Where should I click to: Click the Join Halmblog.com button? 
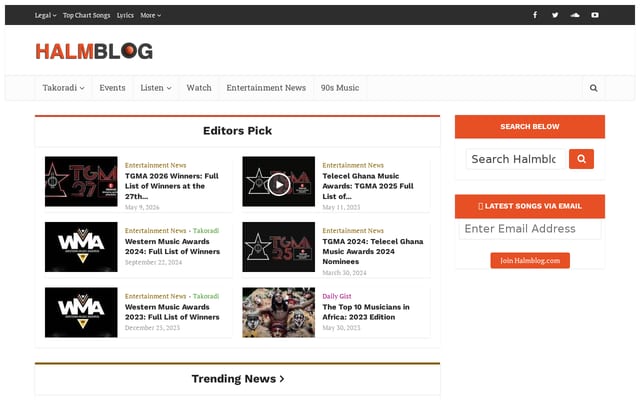pyautogui.click(x=530, y=260)
